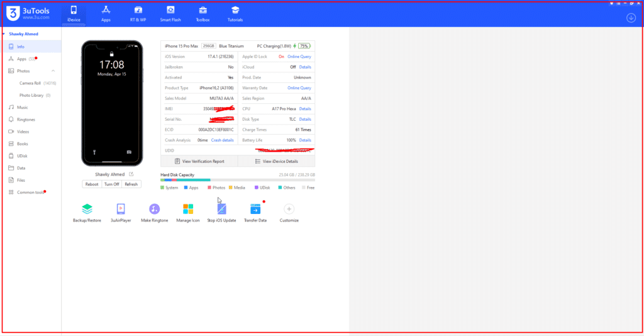Screen dimensions: 644x336
Task: Open the Toolbox tab
Action: (x=203, y=13)
